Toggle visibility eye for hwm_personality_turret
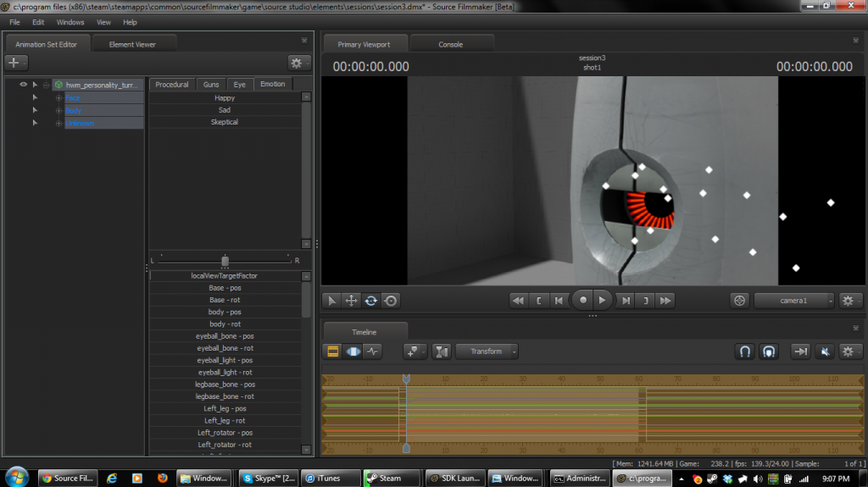868x487 pixels. point(23,85)
